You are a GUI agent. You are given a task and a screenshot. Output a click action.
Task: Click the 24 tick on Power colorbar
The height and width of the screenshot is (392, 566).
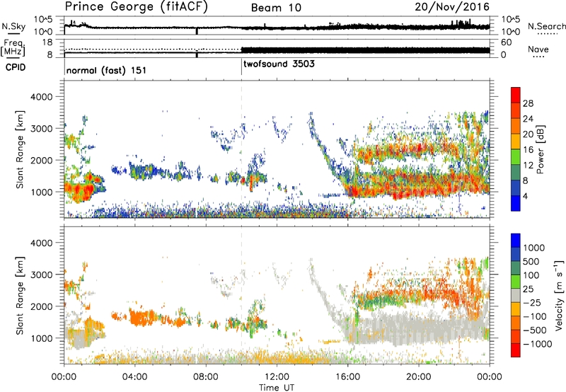[x=528, y=119]
